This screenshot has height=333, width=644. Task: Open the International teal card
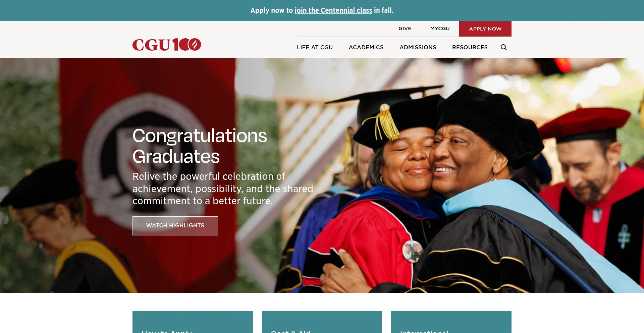tap(451, 322)
